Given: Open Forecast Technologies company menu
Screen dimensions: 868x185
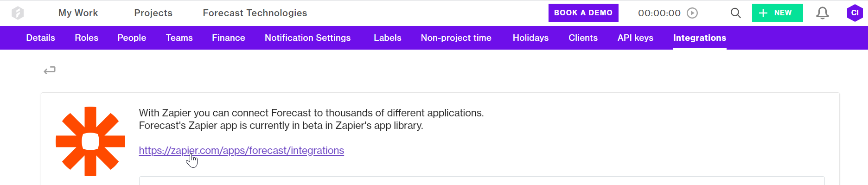Looking at the screenshot, I should (255, 13).
